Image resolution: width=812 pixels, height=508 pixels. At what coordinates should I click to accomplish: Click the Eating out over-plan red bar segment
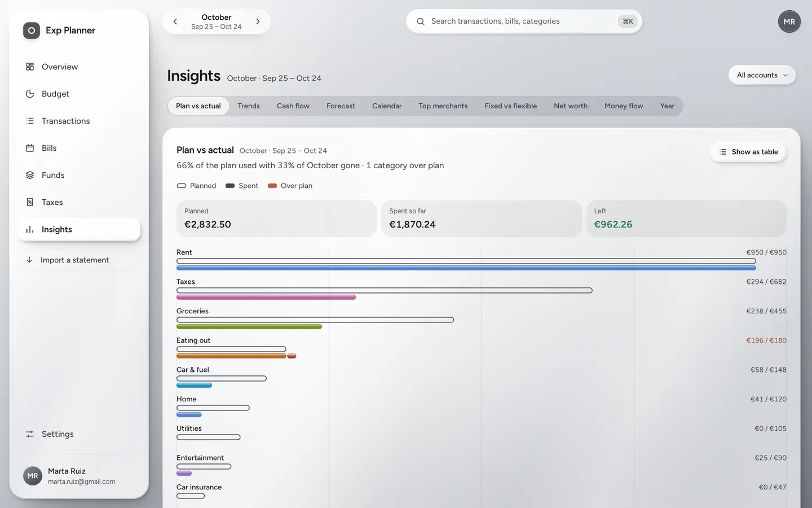click(292, 356)
